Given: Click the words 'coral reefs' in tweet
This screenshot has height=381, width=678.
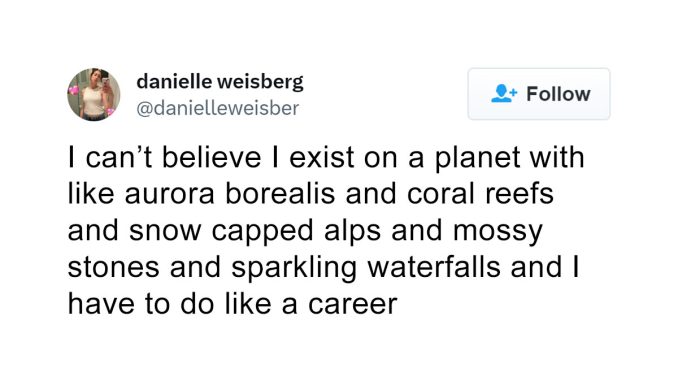Looking at the screenshot, I should click(480, 193).
